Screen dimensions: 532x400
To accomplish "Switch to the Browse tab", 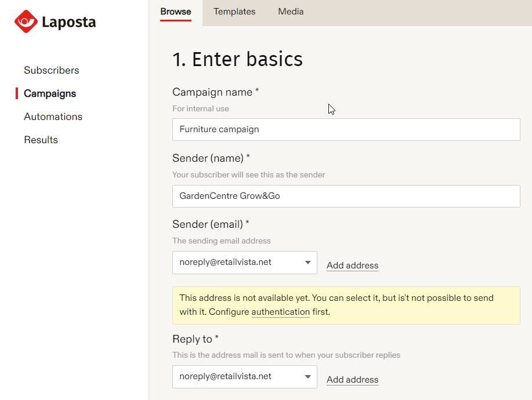I will (x=176, y=12).
